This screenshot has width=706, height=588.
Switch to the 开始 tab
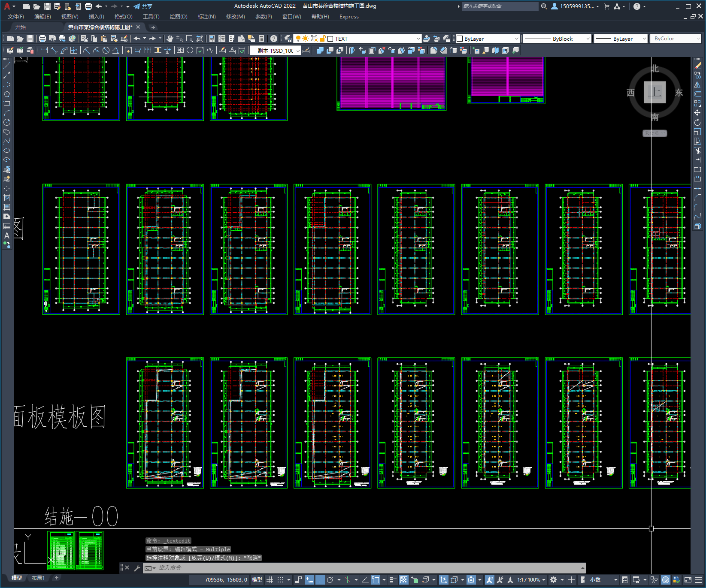pyautogui.click(x=21, y=27)
